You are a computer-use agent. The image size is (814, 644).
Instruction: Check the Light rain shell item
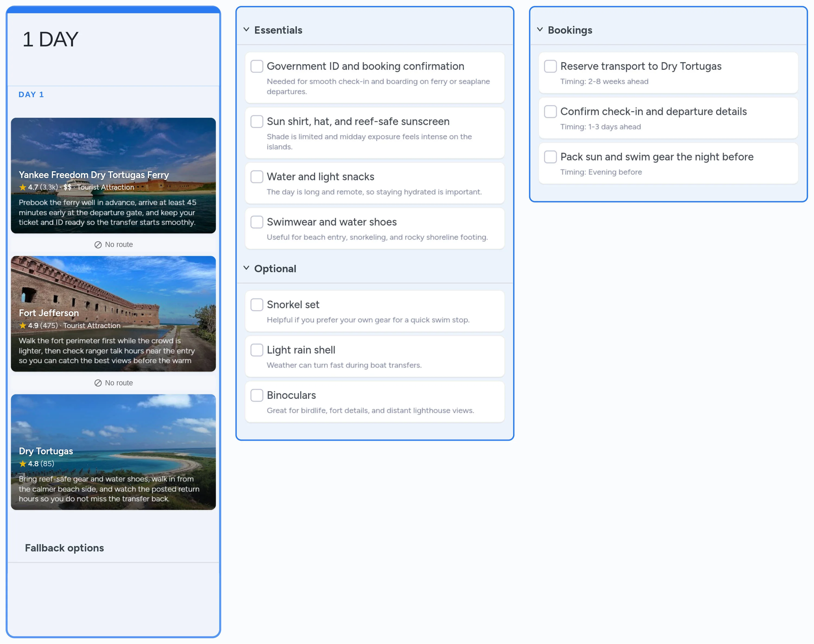(x=256, y=350)
